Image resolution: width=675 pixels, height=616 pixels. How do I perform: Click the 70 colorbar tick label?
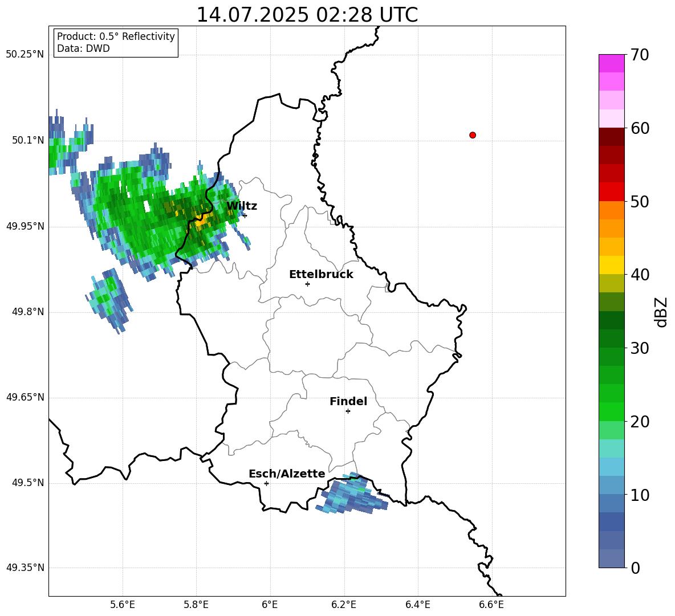[x=640, y=55]
